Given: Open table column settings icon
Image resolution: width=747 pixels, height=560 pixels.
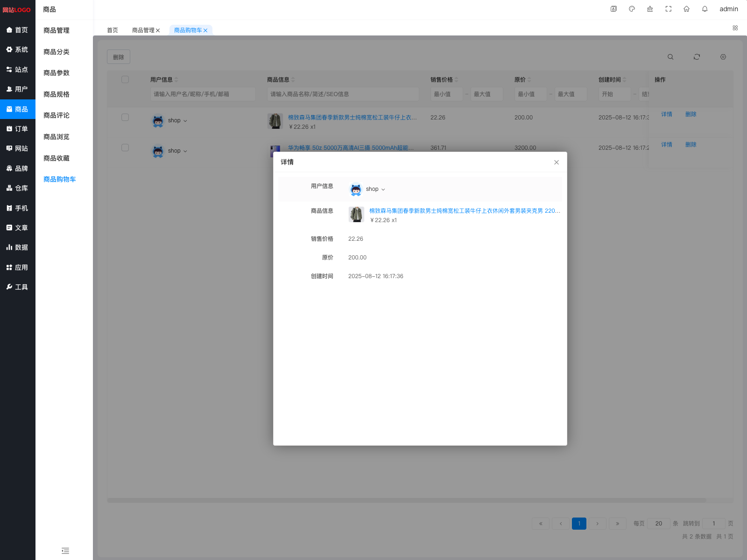Looking at the screenshot, I should 723,57.
